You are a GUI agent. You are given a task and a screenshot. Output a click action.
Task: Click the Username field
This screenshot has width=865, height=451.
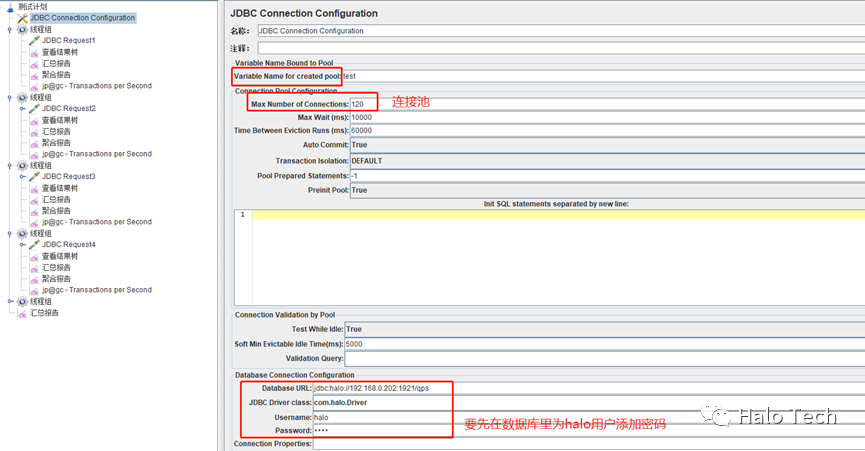pyautogui.click(x=589, y=417)
